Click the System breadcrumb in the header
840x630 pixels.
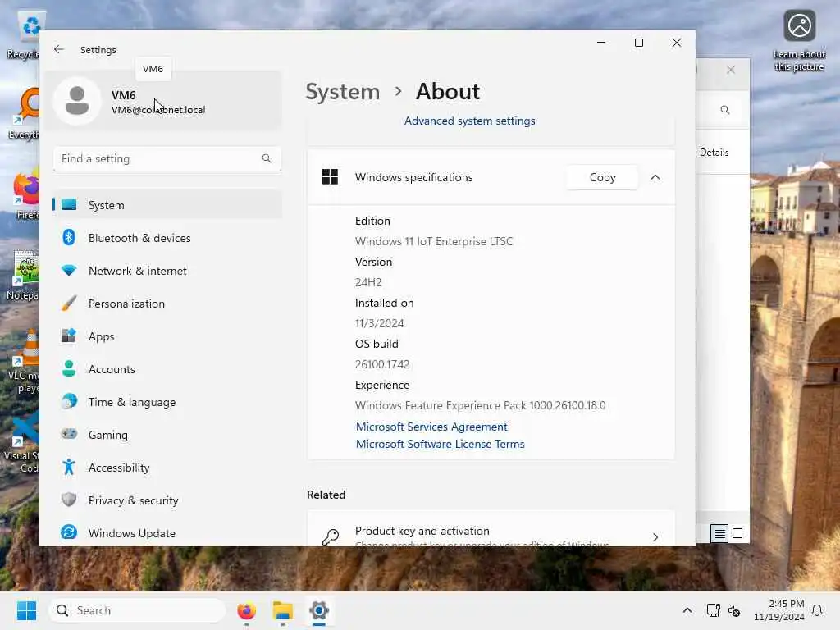click(x=343, y=92)
